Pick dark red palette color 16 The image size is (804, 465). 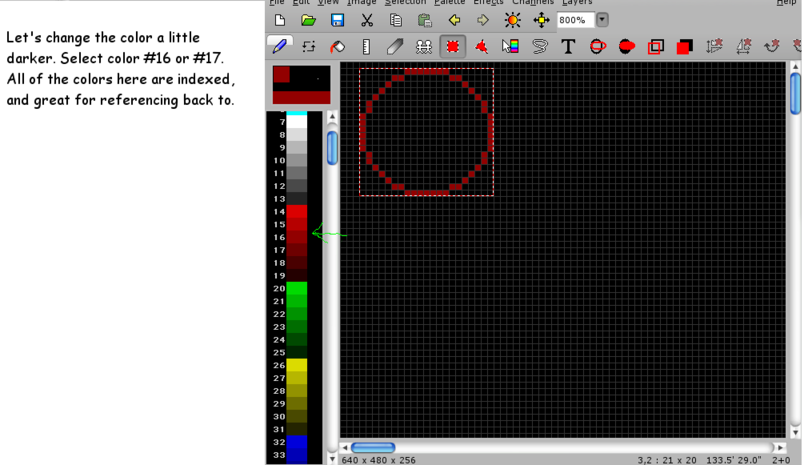(297, 237)
